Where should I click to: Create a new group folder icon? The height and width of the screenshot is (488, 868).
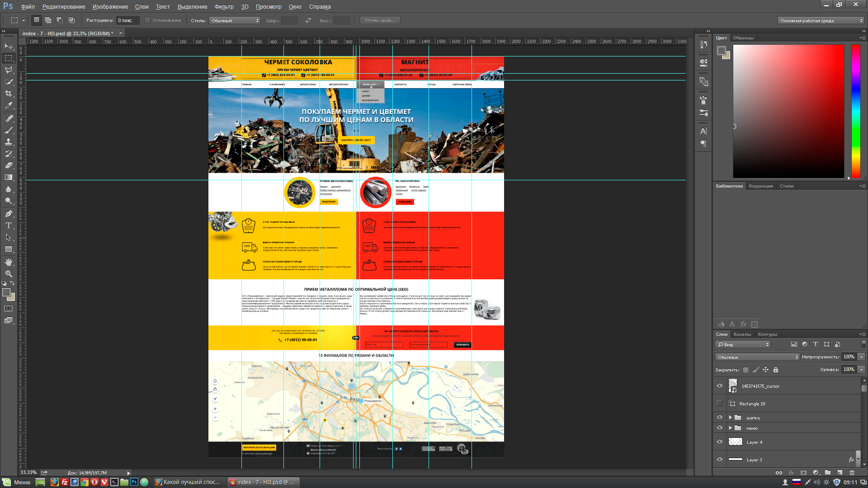click(x=828, y=473)
